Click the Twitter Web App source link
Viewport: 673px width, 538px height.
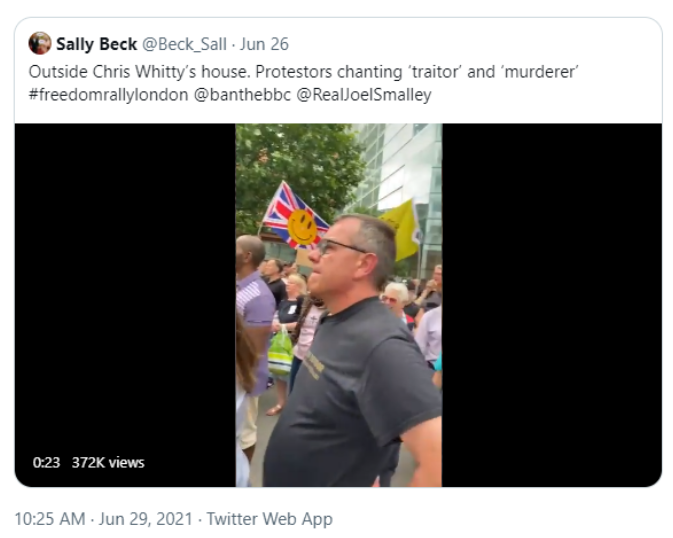coord(270,519)
